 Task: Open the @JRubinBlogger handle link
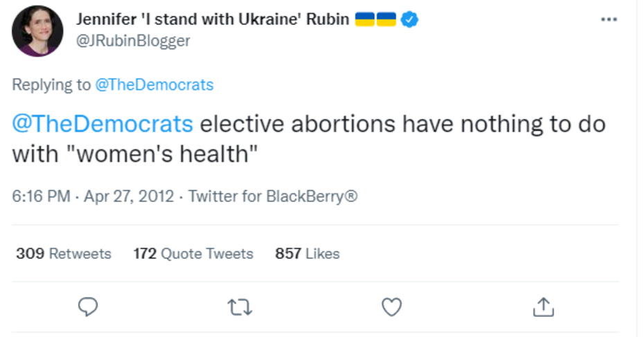133,41
